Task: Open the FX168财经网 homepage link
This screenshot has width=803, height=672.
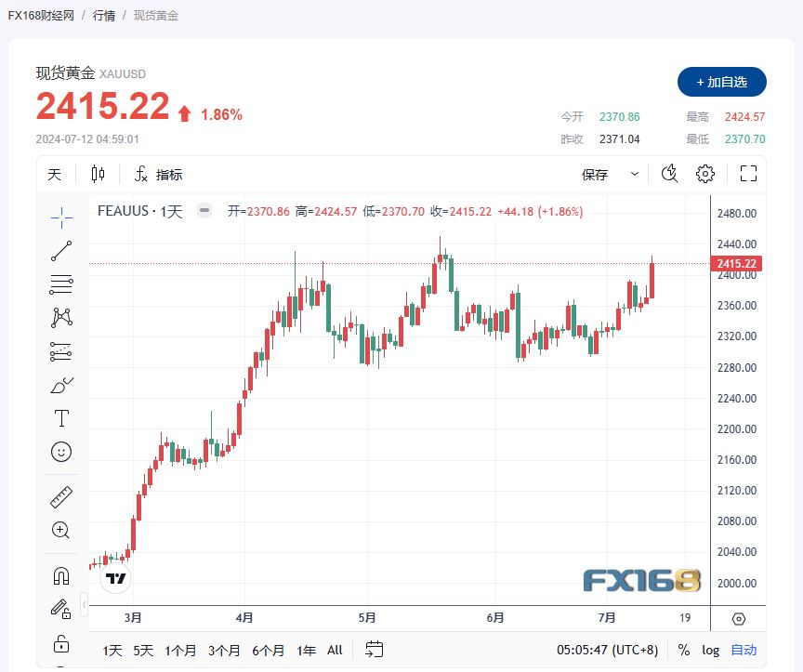Action: 39,16
